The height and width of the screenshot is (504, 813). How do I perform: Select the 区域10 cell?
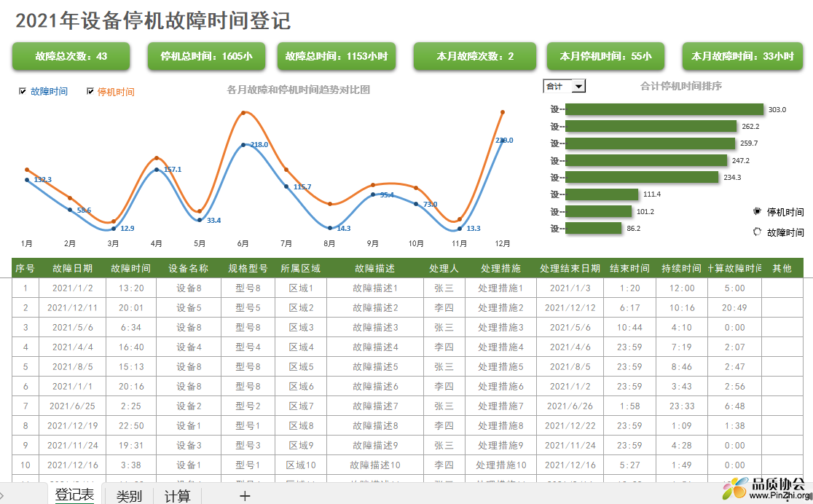pyautogui.click(x=301, y=465)
